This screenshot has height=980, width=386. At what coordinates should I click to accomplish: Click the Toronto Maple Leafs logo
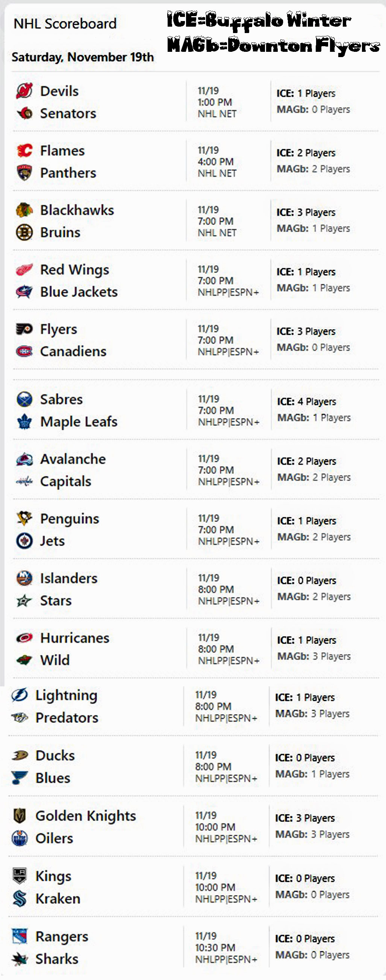click(24, 422)
